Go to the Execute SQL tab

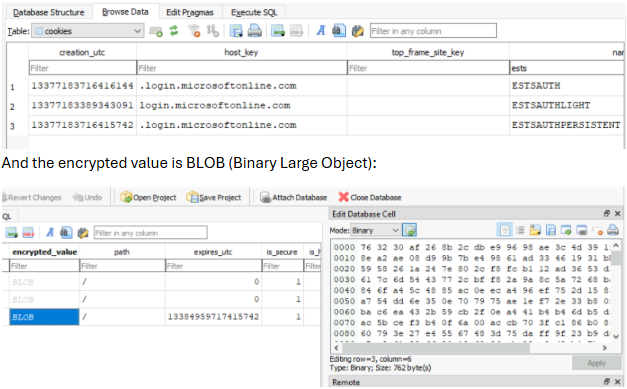pyautogui.click(x=254, y=12)
